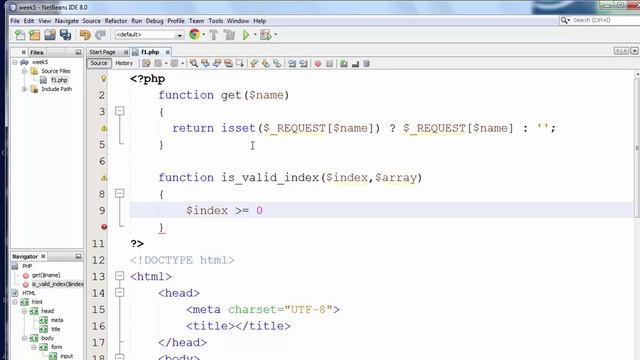
Task: Click the Find Selection magnifier icon
Action: tap(194, 63)
